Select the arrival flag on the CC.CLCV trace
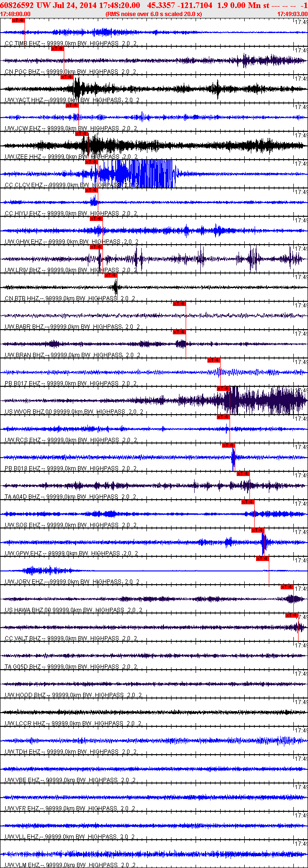This screenshot has height=868, width=308. click(91, 162)
